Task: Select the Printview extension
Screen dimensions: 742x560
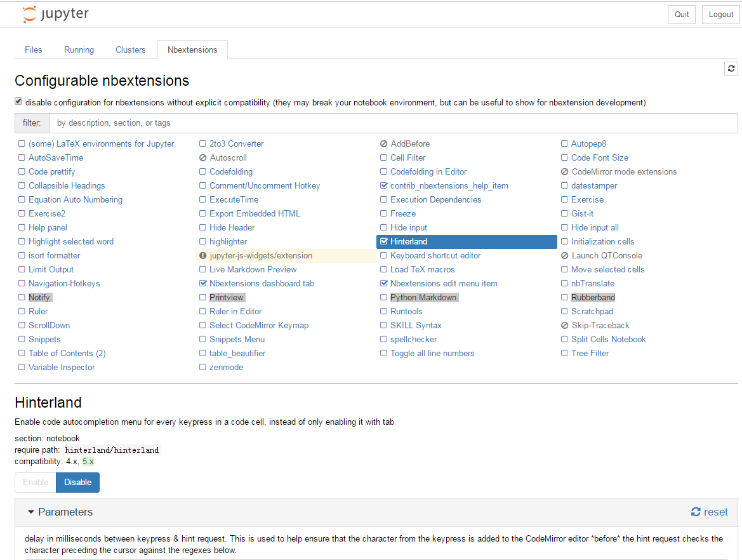Action: pyautogui.click(x=226, y=297)
